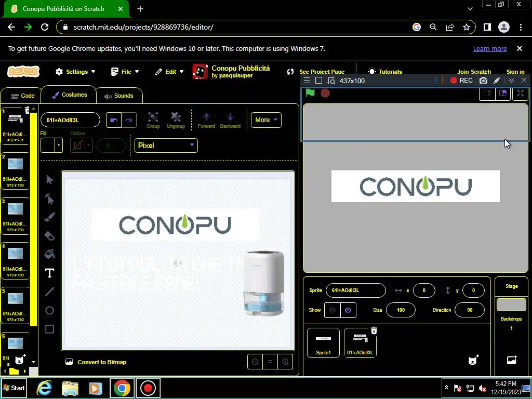The image size is (532, 399).
Task: Select the Eraser tool
Action: coord(49,235)
